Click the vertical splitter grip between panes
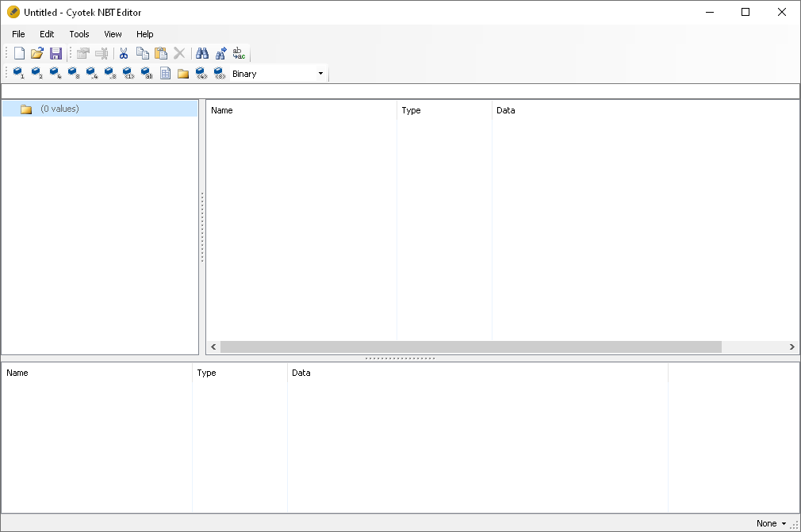Viewport: 801px width, 532px height. point(202,228)
